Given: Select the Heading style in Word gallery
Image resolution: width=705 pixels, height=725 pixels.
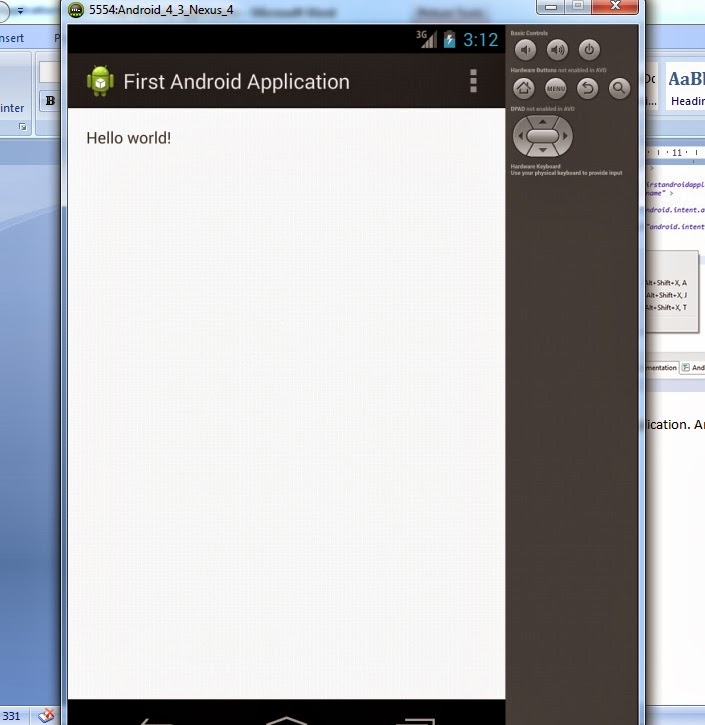Looking at the screenshot, I should tap(685, 88).
